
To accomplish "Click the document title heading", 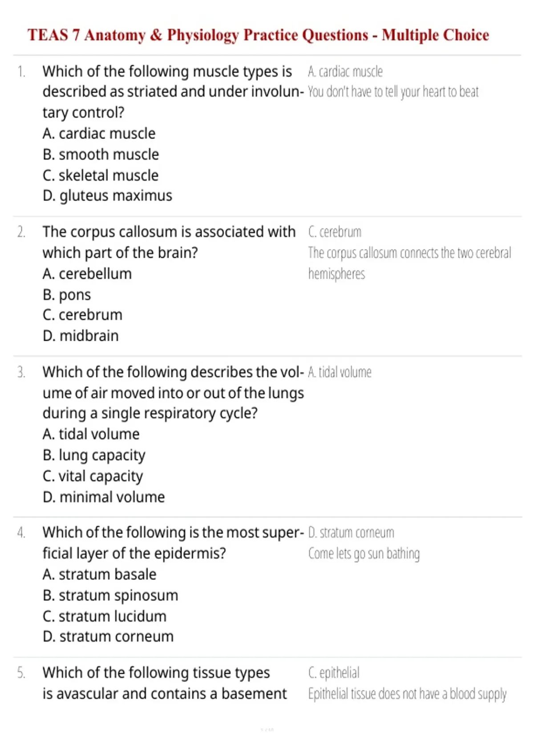I will pos(258,35).
